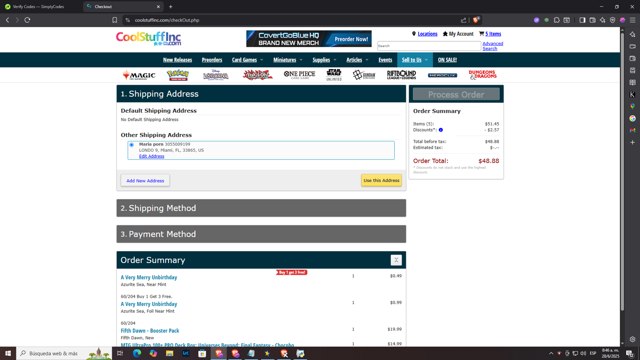640x360 pixels.
Task: Toggle the browser sidebar panel icon
Action: (582, 20)
